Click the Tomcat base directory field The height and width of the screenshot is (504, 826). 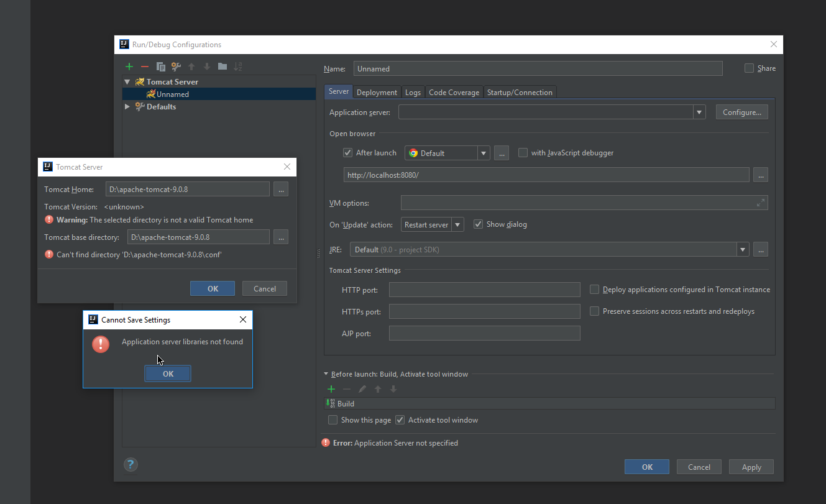pos(199,237)
